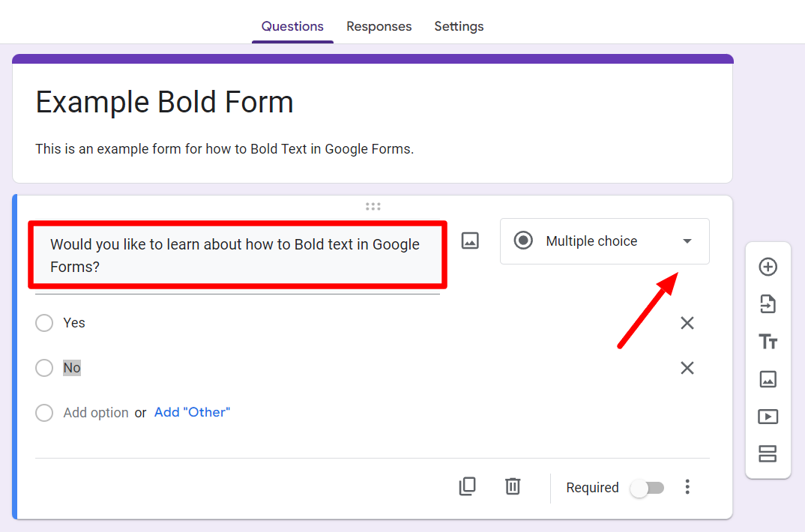This screenshot has height=532, width=805.
Task: Insert an image using the sidebar image icon
Action: [x=768, y=379]
